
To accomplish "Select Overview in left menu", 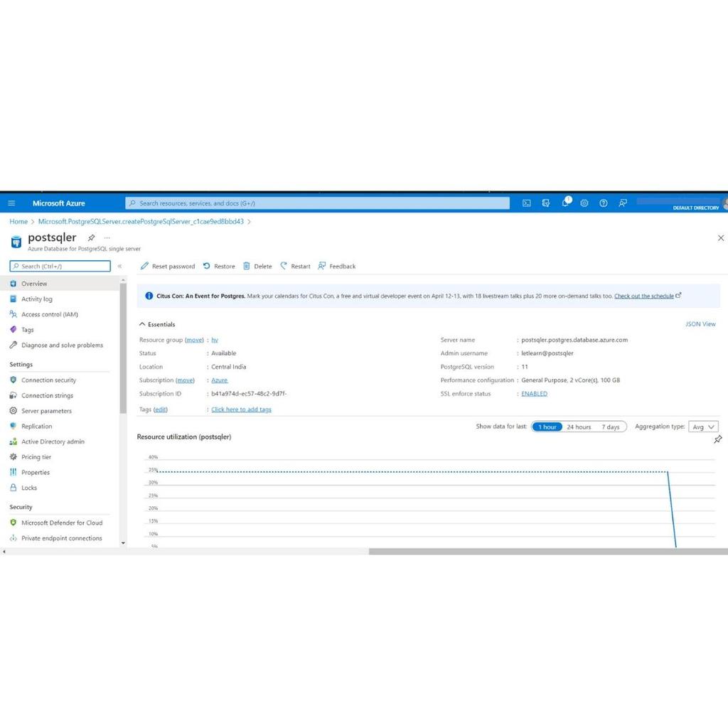I will [x=60, y=283].
